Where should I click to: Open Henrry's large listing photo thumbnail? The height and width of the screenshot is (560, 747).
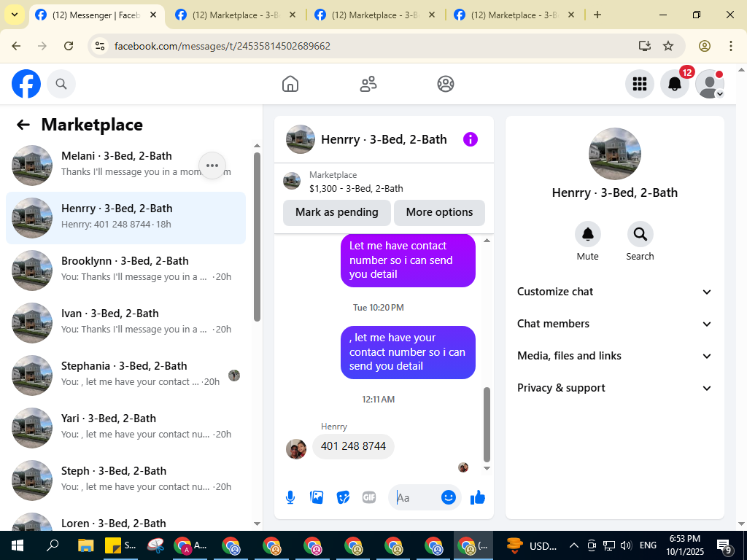coord(615,153)
